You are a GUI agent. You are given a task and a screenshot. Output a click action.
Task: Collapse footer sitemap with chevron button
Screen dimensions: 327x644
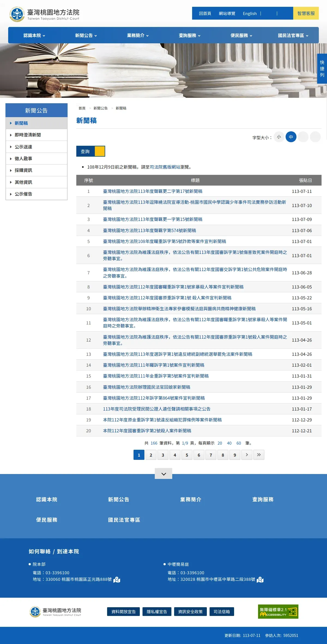pos(163,473)
